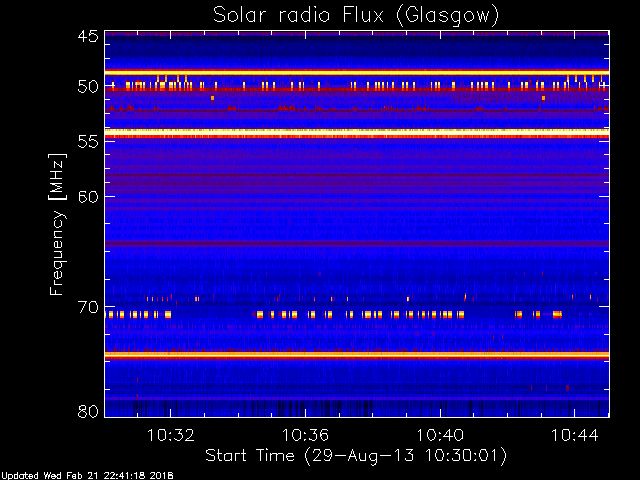Click the 70 MHz frequency axis label

click(88, 307)
